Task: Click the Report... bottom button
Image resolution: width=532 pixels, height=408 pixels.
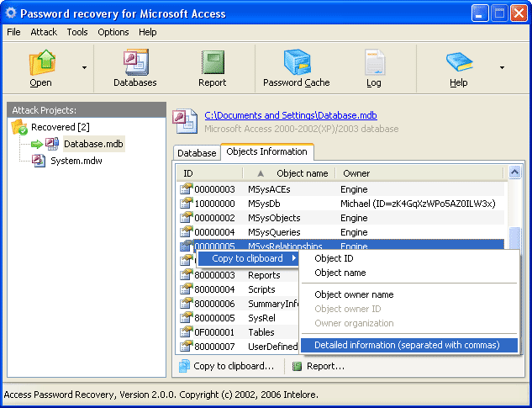Action: (x=319, y=366)
